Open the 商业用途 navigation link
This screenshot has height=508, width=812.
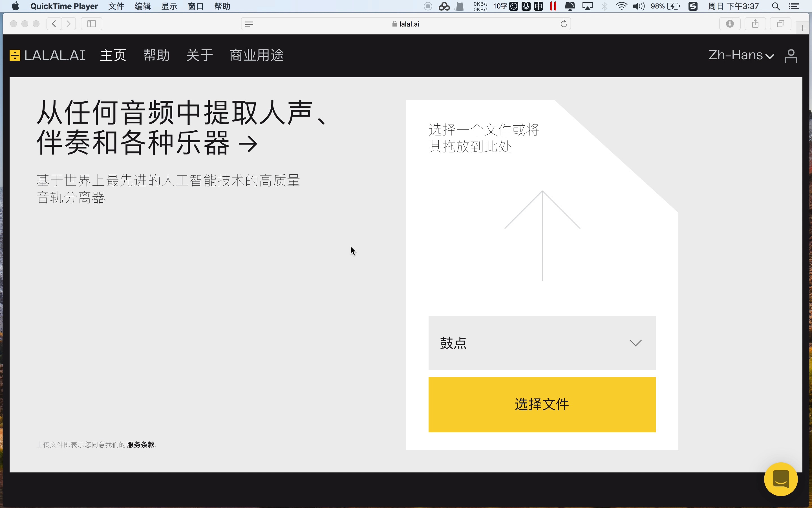point(257,55)
